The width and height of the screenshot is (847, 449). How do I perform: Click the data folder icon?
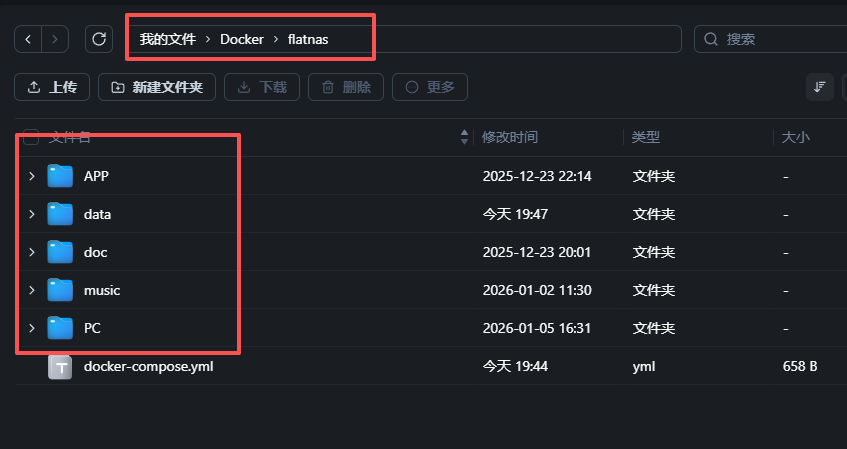[61, 214]
